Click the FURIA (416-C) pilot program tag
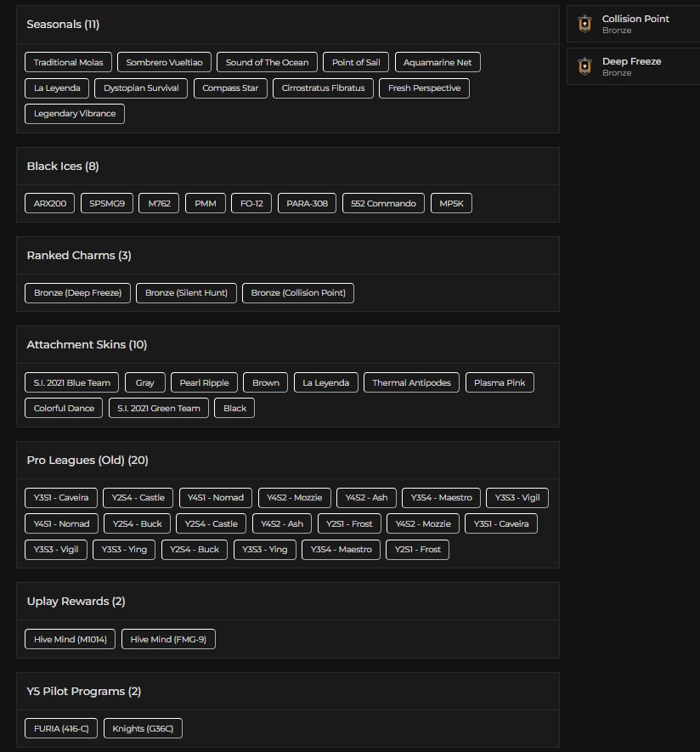The image size is (700, 752). (x=61, y=728)
